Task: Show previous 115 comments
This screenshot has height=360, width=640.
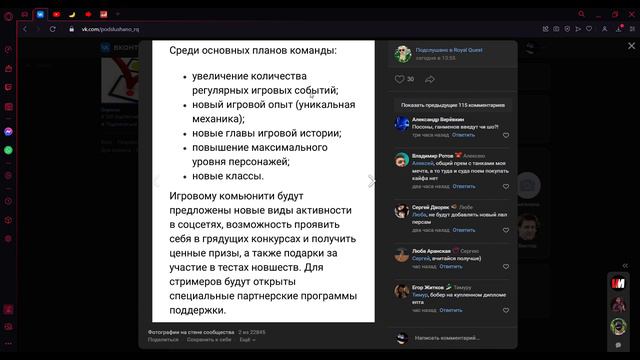Action: [453, 105]
